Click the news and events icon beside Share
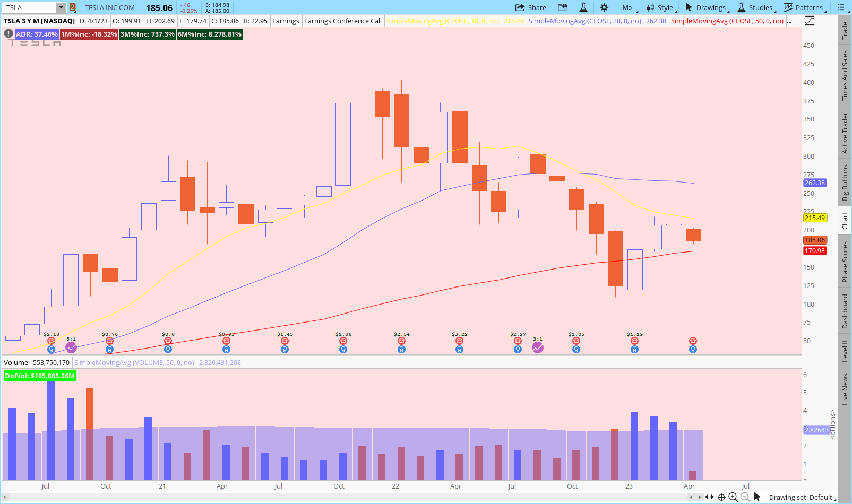852x504 pixels. point(562,7)
